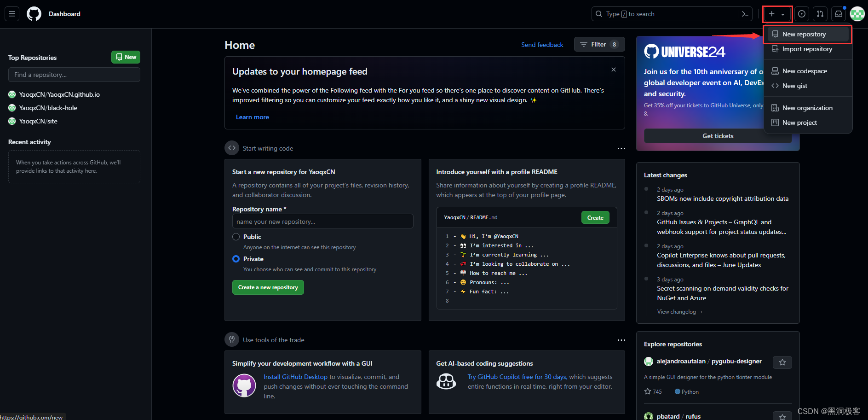868x420 pixels.
Task: Click the New codespace menu item icon
Action: (x=775, y=71)
